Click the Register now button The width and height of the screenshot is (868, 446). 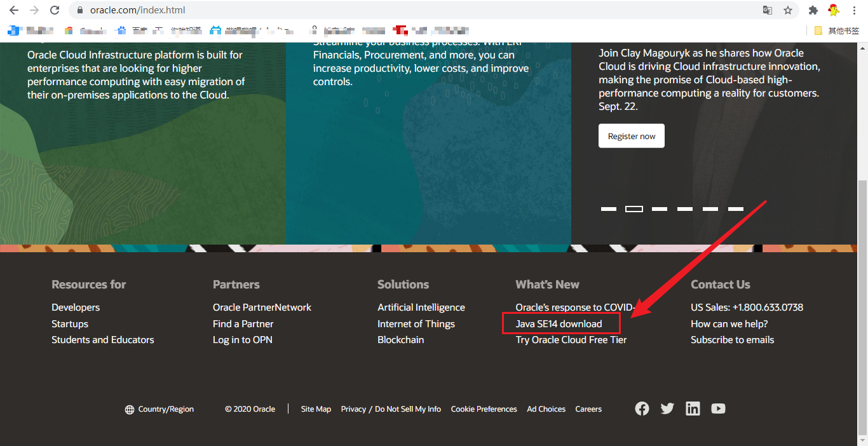click(x=632, y=136)
